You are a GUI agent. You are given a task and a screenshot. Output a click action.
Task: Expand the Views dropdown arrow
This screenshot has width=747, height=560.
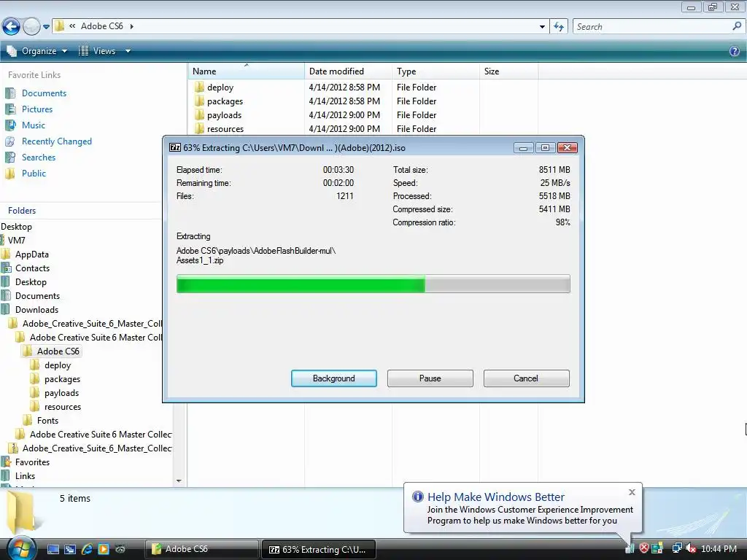[x=128, y=51]
